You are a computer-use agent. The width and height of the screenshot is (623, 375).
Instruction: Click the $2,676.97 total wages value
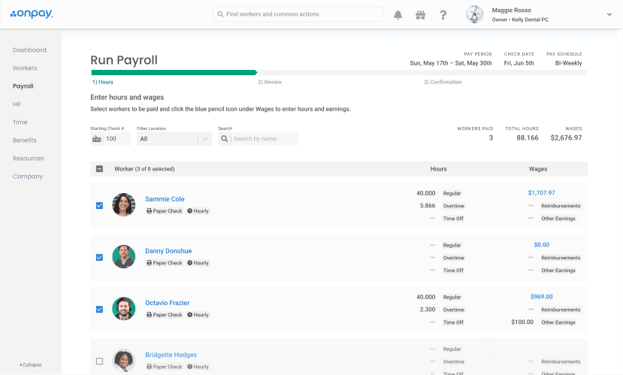tap(566, 138)
